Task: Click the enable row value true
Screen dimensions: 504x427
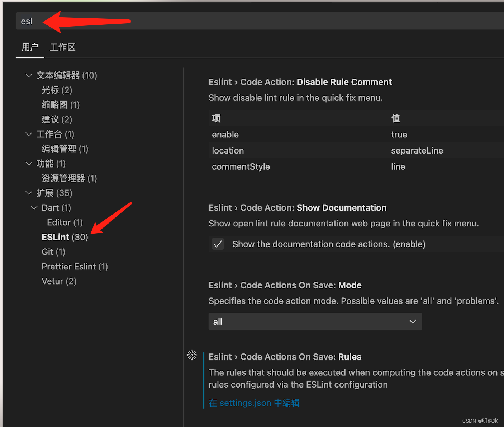Action: 399,135
